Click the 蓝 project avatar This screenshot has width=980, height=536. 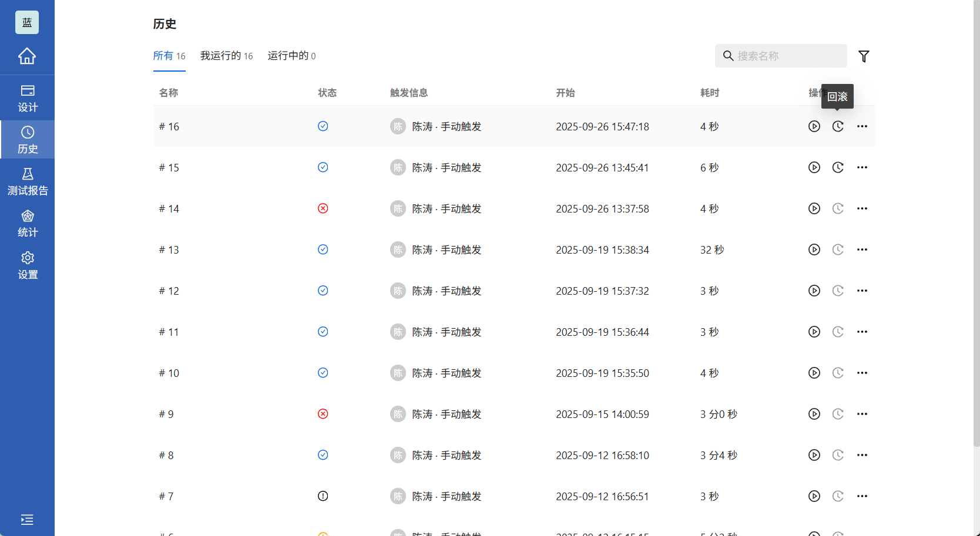27,22
